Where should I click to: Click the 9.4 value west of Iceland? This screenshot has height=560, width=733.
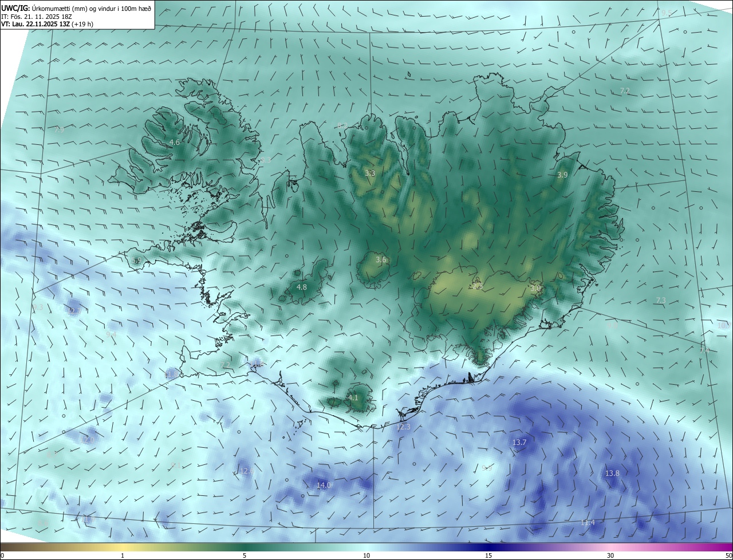[x=111, y=334]
